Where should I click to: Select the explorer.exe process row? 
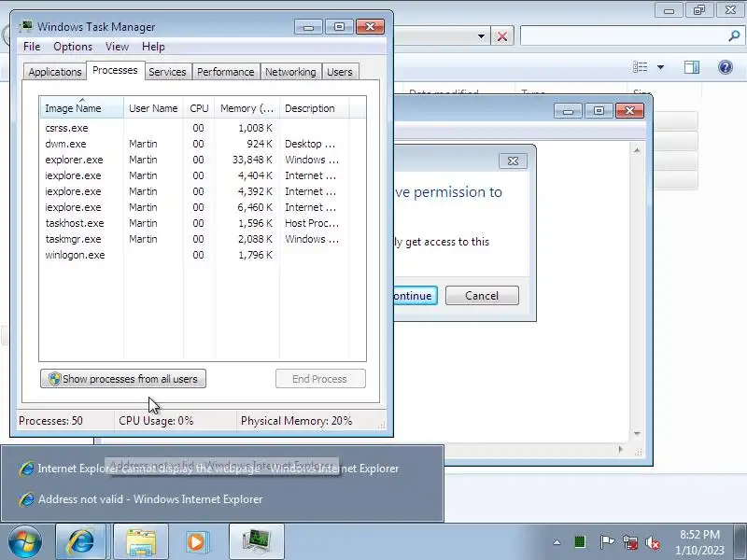tap(192, 160)
